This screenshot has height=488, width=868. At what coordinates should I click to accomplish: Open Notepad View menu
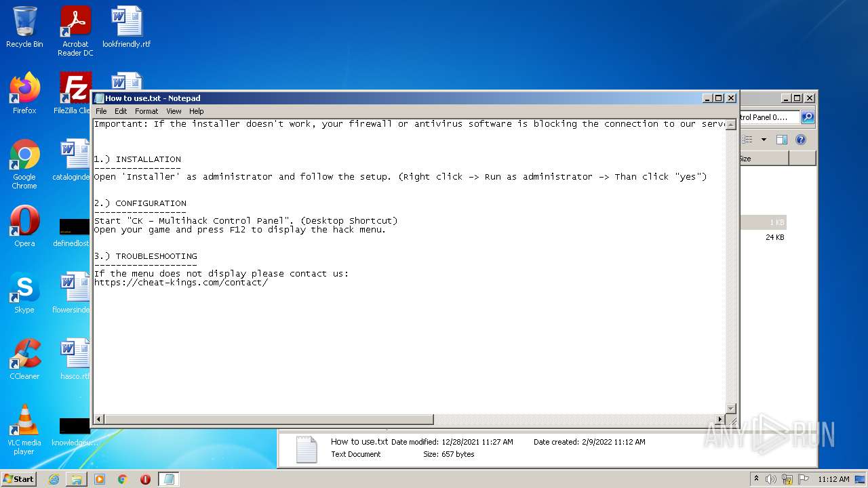(x=174, y=111)
